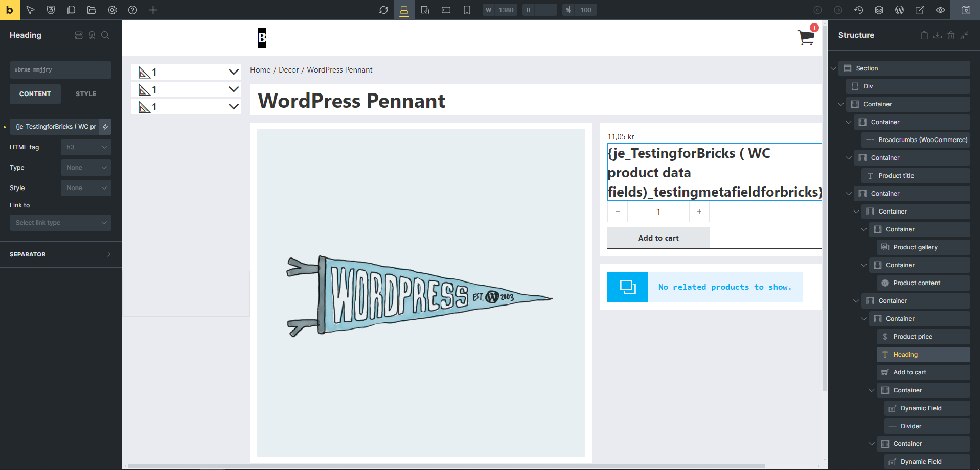The image size is (980, 470).
Task: Click the Home breadcrumb link
Action: tap(260, 70)
